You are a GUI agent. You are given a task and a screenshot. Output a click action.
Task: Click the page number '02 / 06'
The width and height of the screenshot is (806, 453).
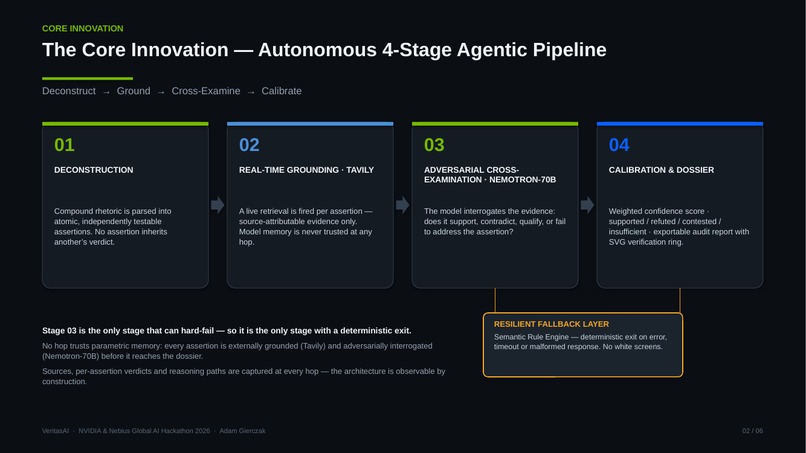(753, 431)
